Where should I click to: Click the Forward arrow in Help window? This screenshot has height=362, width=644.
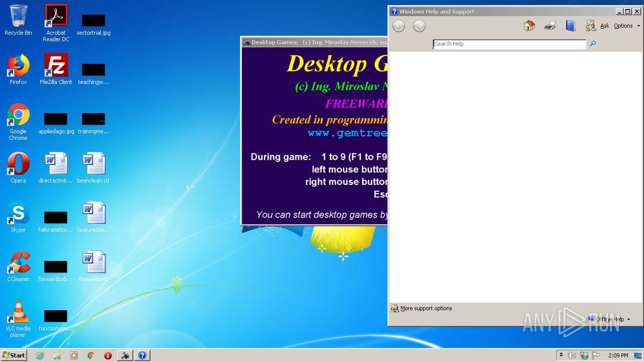(419, 26)
